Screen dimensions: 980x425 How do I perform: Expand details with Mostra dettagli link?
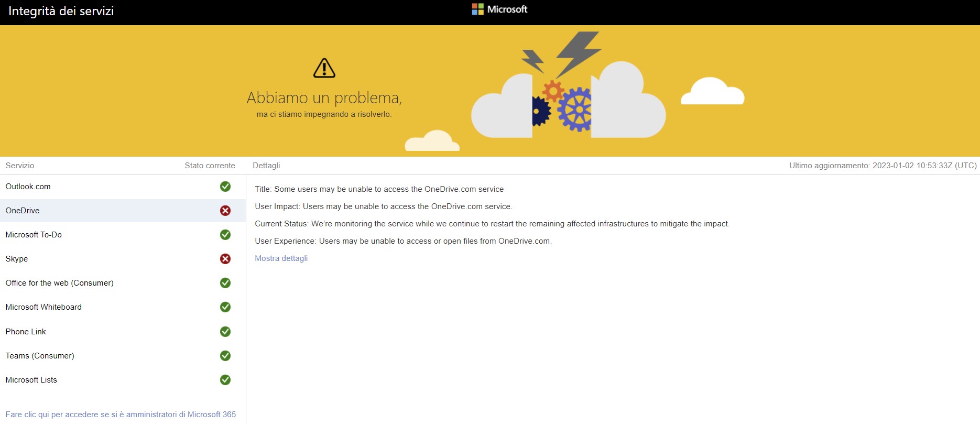tap(281, 258)
